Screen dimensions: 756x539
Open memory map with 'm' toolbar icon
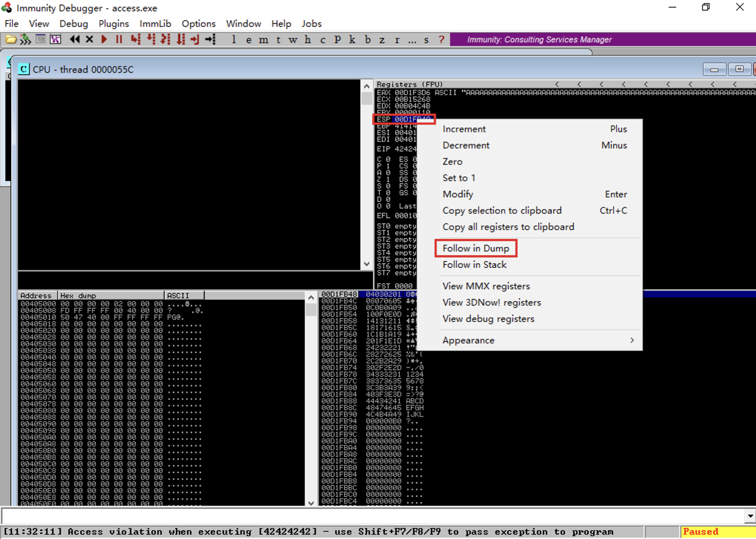pyautogui.click(x=263, y=40)
